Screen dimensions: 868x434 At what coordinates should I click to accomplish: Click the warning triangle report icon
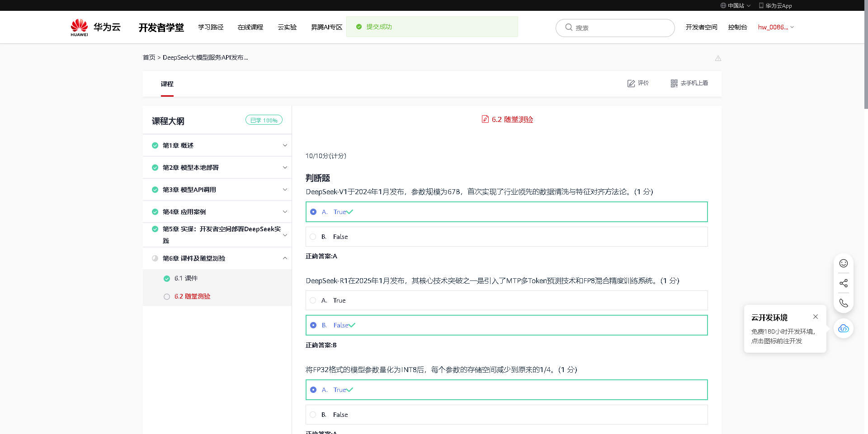point(718,58)
